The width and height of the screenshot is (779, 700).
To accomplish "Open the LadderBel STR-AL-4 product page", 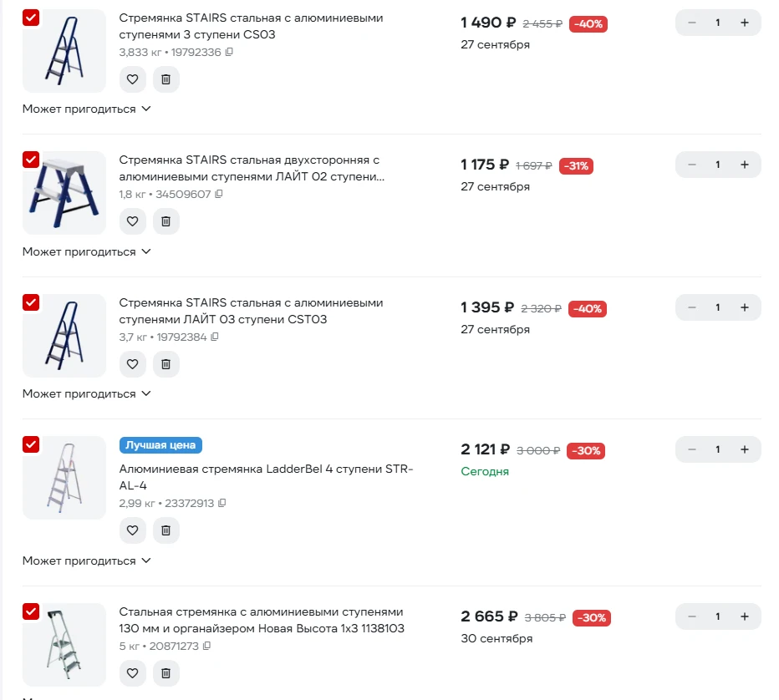I will (x=266, y=477).
